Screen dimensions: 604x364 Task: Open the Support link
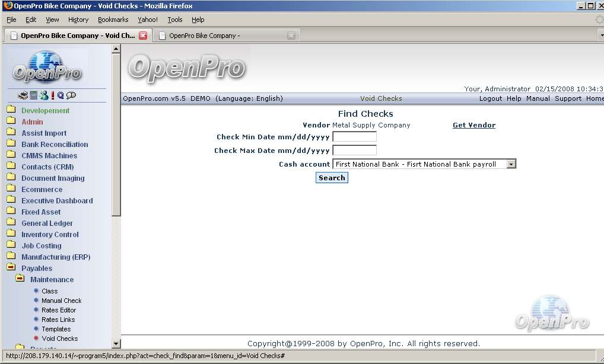(568, 98)
